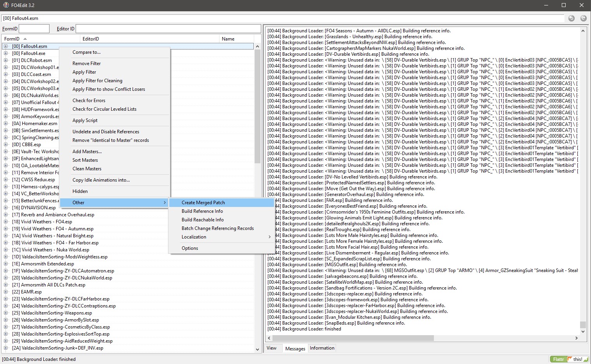The image size is (591, 364).
Task: Click the messages log vertical scrollbar thumb
Action: point(583,325)
